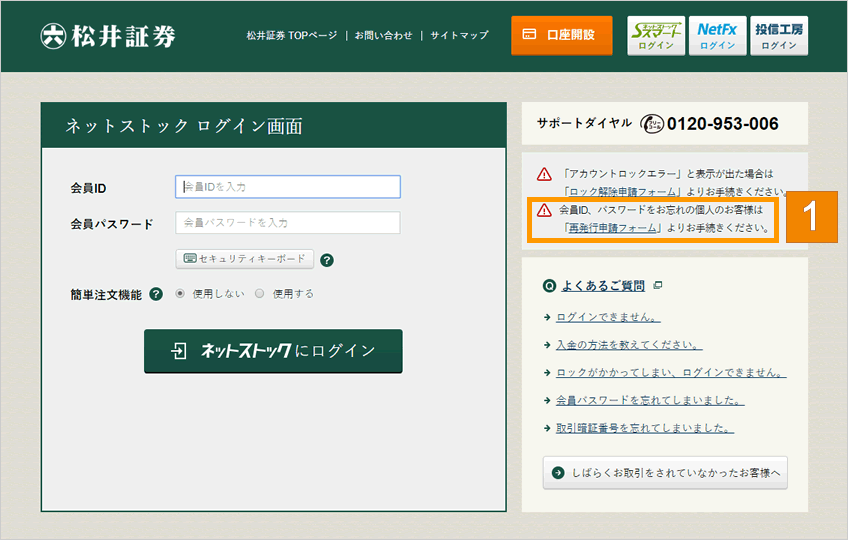This screenshot has height=540, width=848.
Task: Open FAQ ロックがかかってしまい、ログインできません。
Action: pyautogui.click(x=671, y=372)
